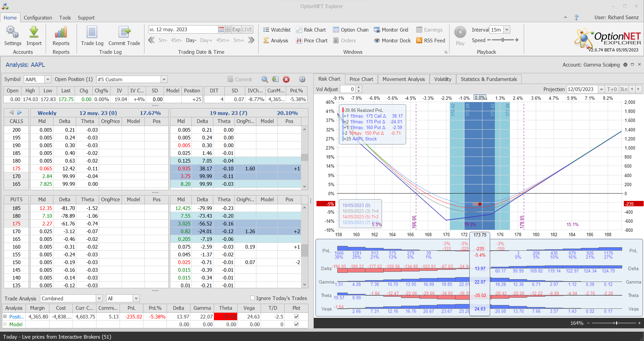Screen dimensions: 644x341
Task: Click the calls table vertical scrollbar
Action: [304, 158]
